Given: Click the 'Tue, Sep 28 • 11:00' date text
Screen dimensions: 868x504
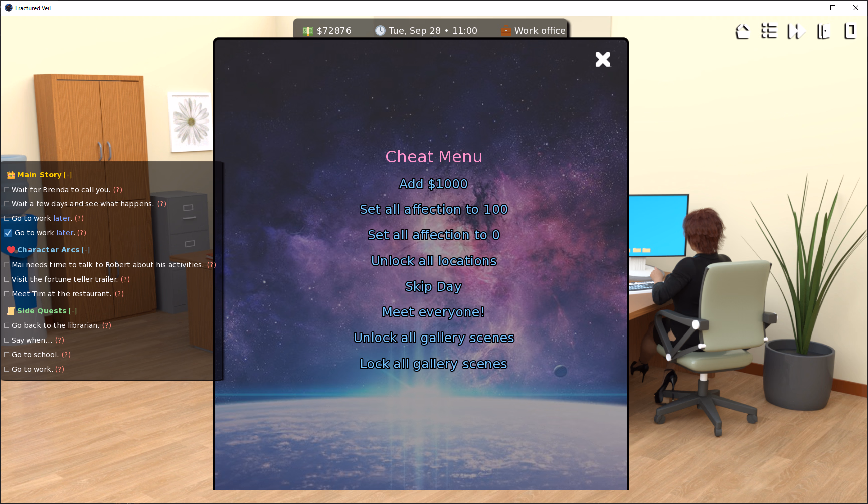Looking at the screenshot, I should point(433,31).
